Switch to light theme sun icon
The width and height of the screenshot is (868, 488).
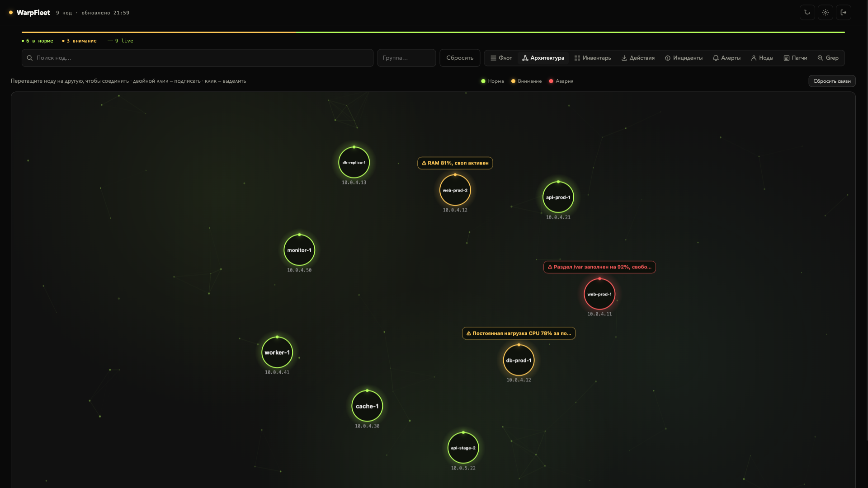(825, 13)
